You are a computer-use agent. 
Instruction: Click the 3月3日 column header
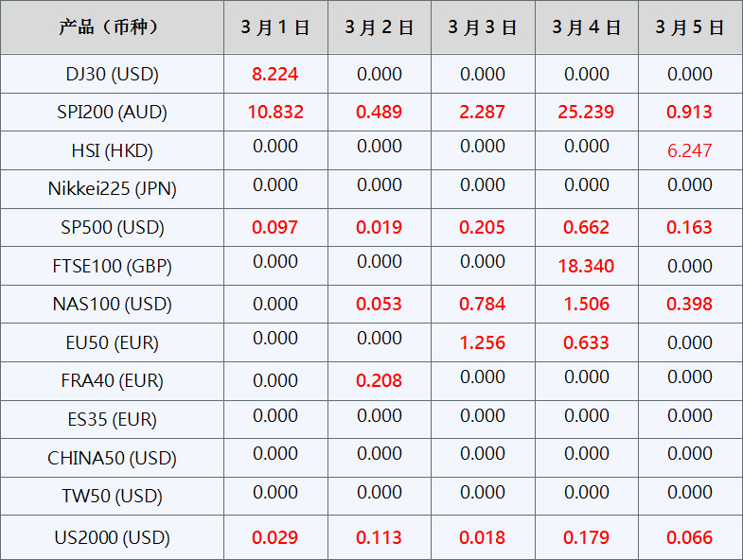483,27
